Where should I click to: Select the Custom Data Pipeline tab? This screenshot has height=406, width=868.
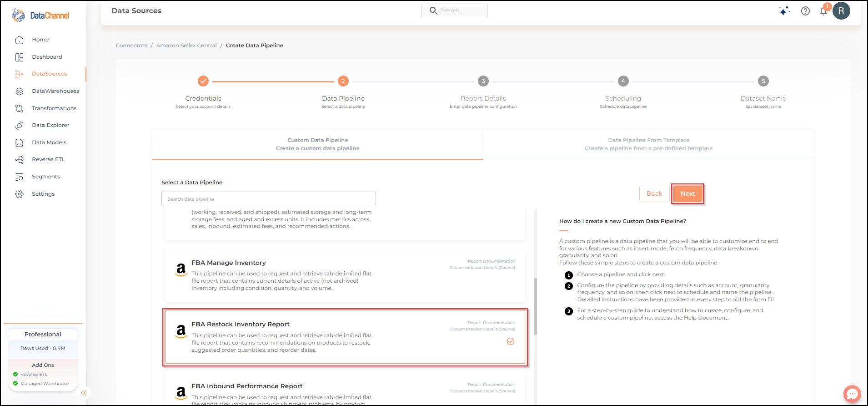(318, 144)
